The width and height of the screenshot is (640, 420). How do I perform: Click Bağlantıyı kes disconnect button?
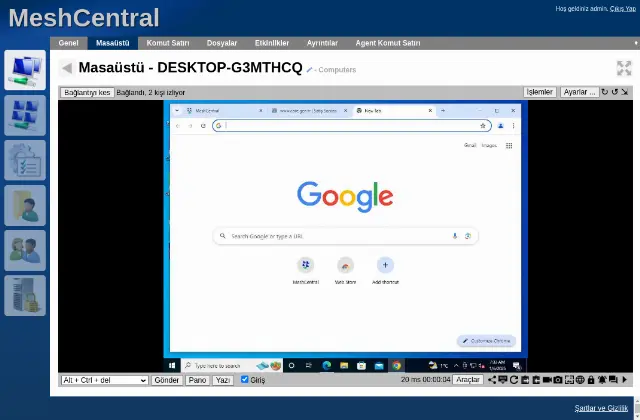pyautogui.click(x=87, y=93)
